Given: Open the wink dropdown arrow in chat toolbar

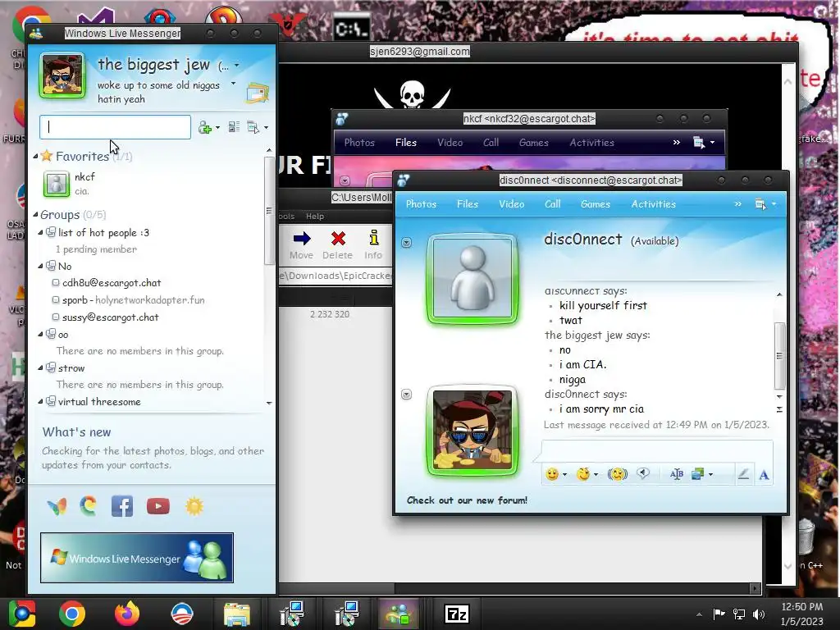Looking at the screenshot, I should [x=596, y=475].
